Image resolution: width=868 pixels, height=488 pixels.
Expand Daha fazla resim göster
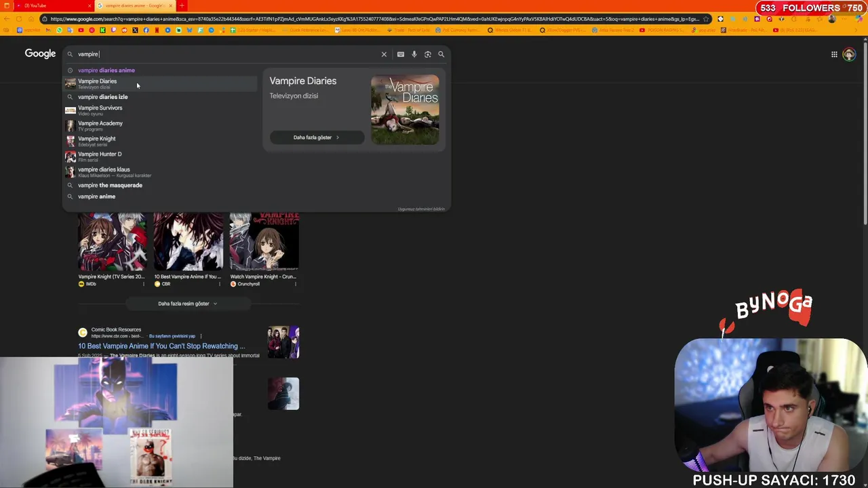pyautogui.click(x=188, y=304)
